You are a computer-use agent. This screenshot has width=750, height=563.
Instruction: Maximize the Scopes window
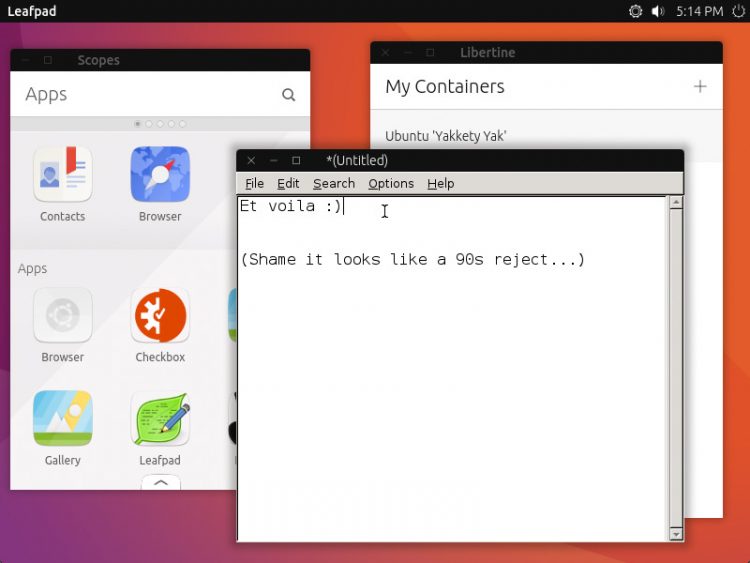click(48, 60)
